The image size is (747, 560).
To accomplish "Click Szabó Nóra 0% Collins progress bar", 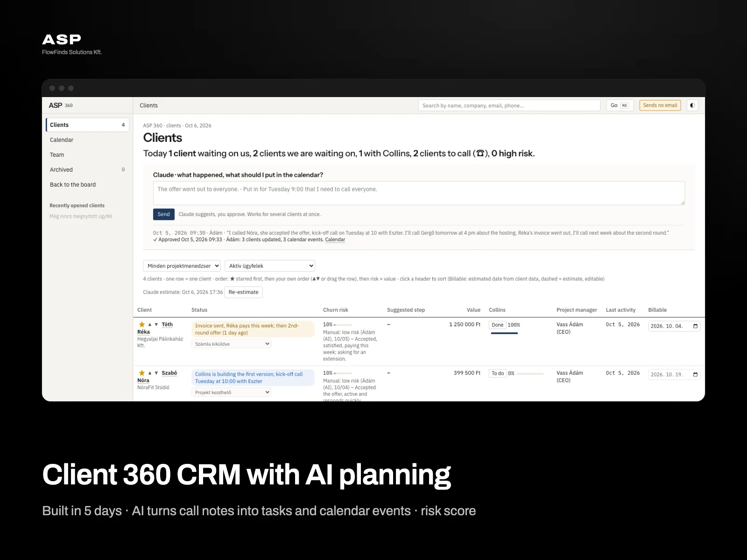I will (x=530, y=374).
